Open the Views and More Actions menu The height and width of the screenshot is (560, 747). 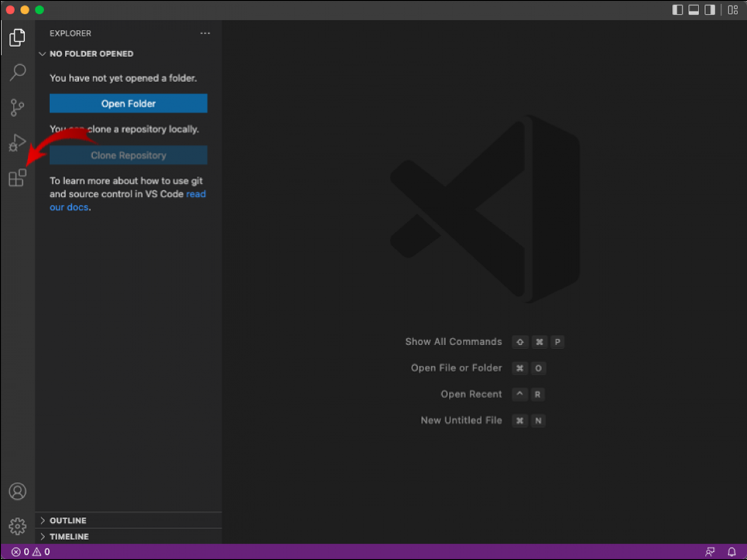(205, 33)
